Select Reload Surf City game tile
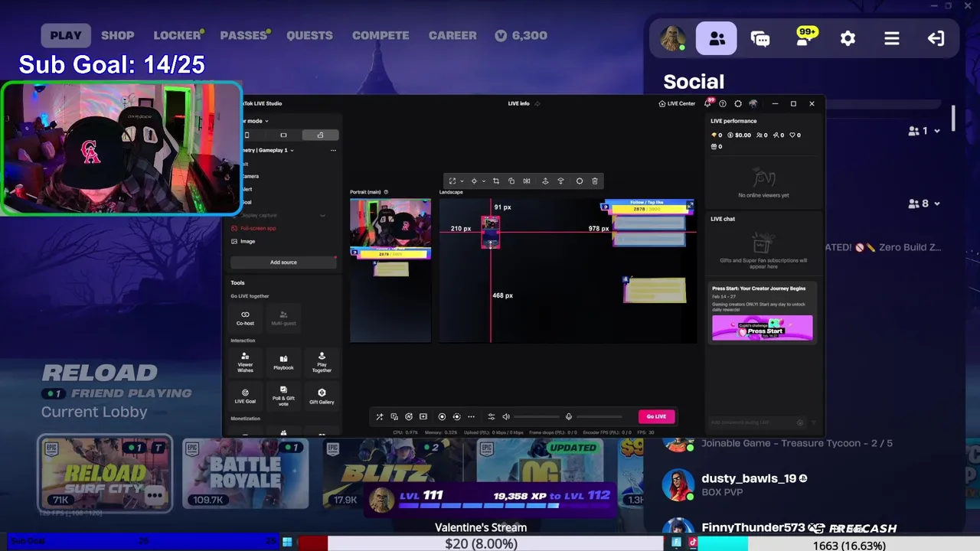980x551 pixels. click(106, 473)
